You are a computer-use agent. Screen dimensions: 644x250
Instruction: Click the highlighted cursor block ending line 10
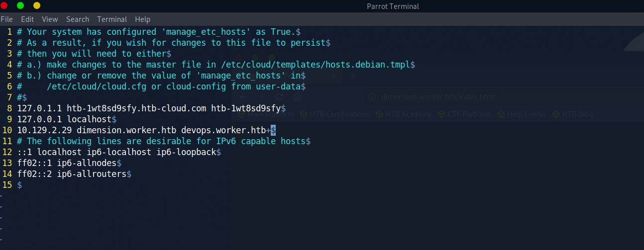273,130
